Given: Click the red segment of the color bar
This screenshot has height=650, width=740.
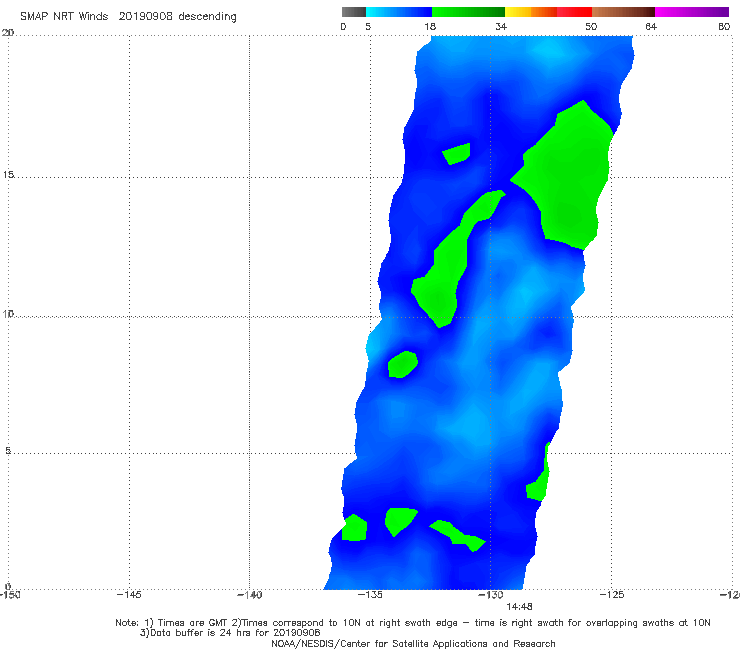Looking at the screenshot, I should [574, 12].
